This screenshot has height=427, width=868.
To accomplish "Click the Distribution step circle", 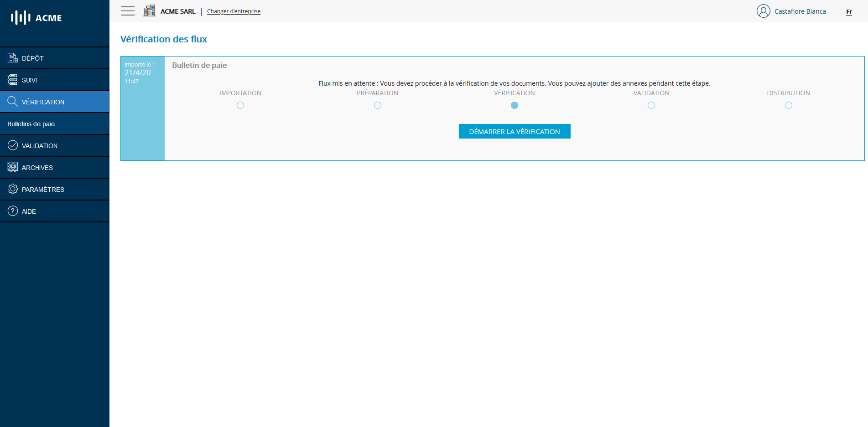I will [789, 105].
